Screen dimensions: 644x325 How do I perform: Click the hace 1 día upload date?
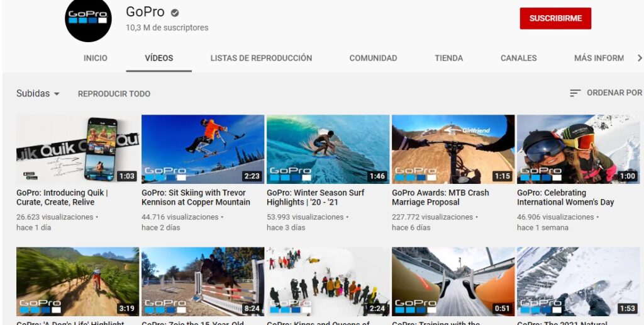click(x=34, y=227)
